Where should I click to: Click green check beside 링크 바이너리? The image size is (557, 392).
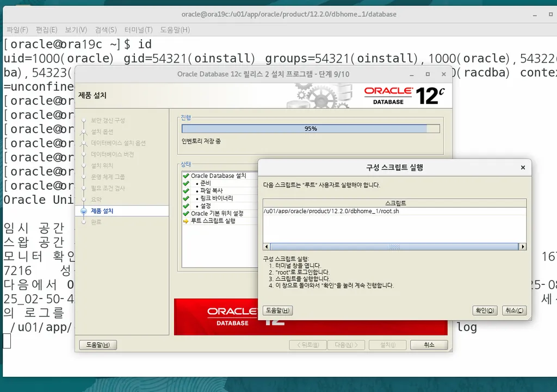coord(186,198)
